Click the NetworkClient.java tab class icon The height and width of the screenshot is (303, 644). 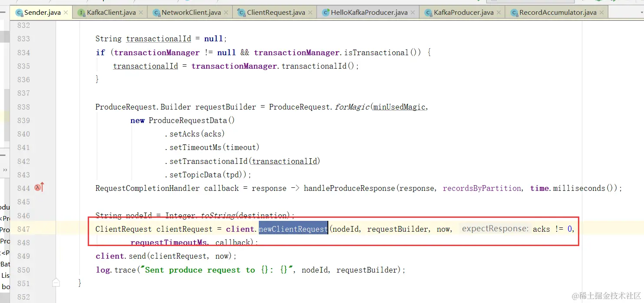(x=157, y=13)
